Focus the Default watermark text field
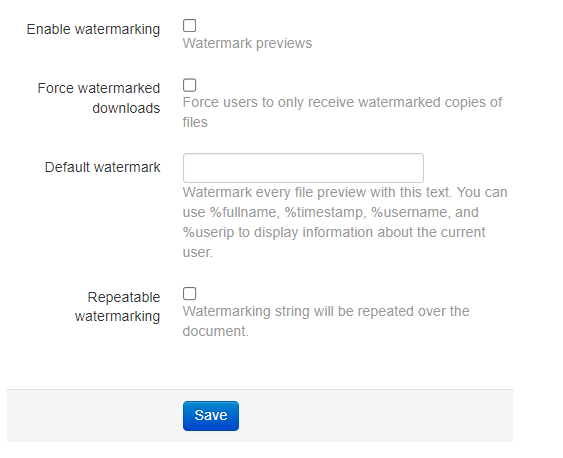563x458 pixels. (303, 168)
